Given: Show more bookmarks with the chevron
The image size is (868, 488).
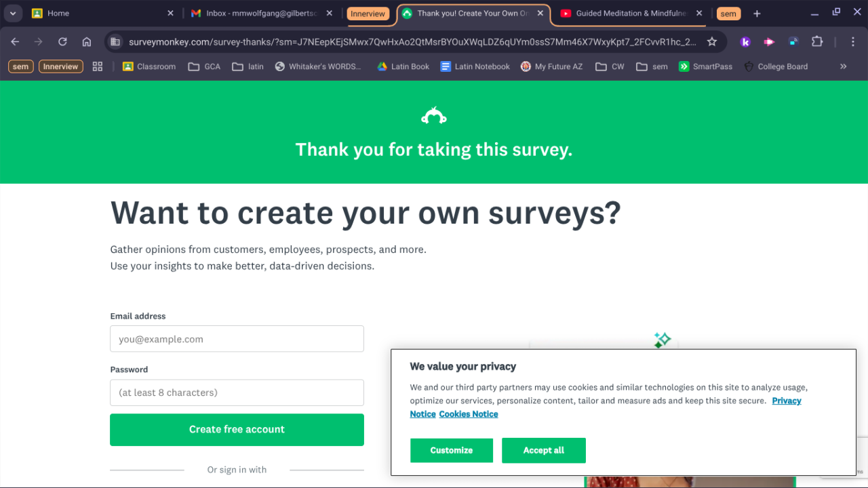Looking at the screenshot, I should pos(843,66).
